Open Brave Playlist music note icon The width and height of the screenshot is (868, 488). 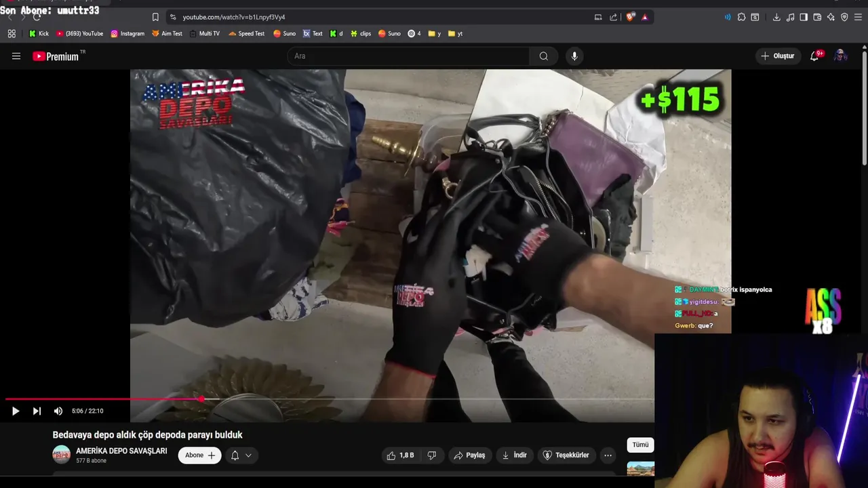click(x=790, y=17)
